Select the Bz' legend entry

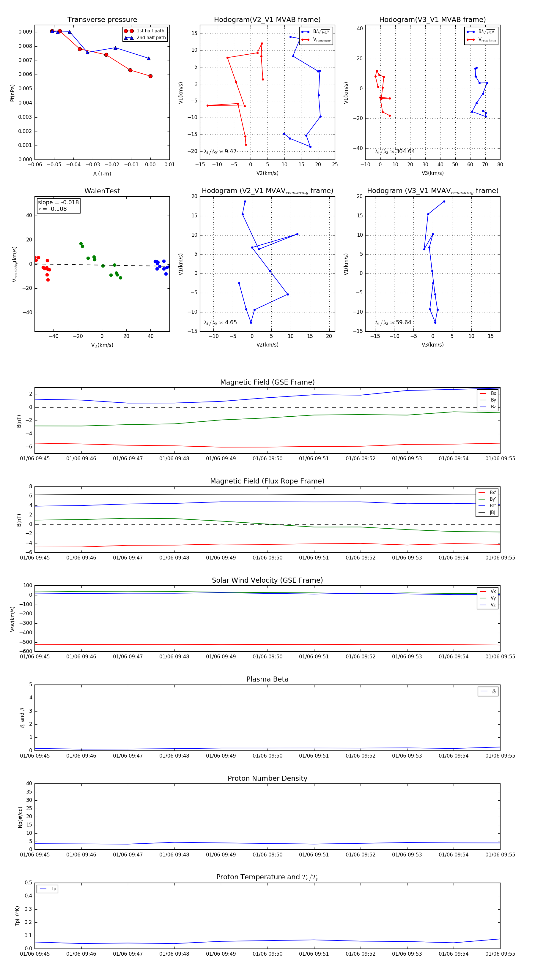click(487, 506)
